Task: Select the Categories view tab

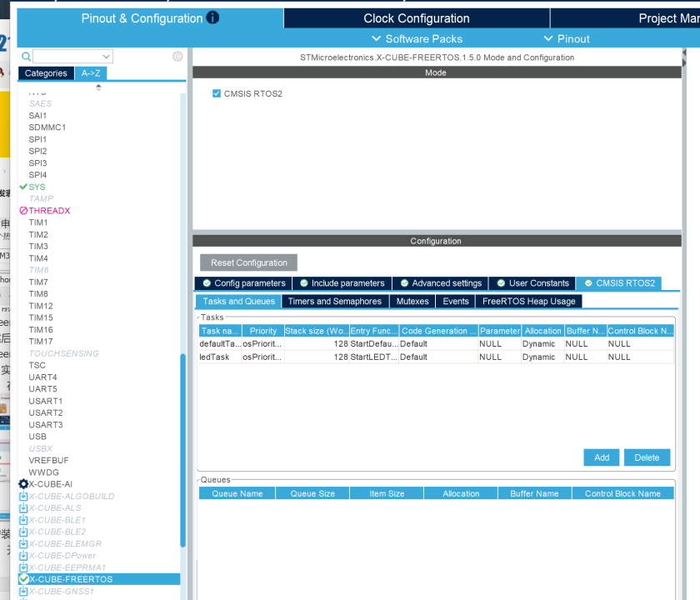Action: point(46,73)
